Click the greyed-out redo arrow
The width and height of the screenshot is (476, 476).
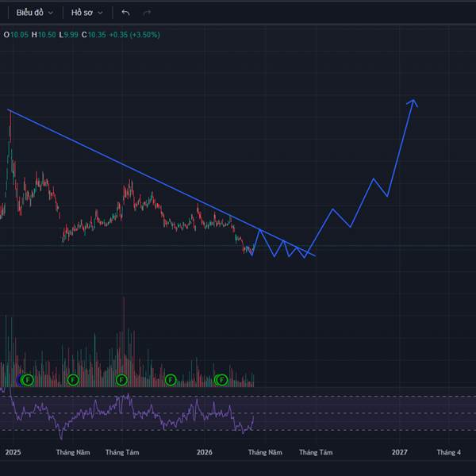point(147,13)
